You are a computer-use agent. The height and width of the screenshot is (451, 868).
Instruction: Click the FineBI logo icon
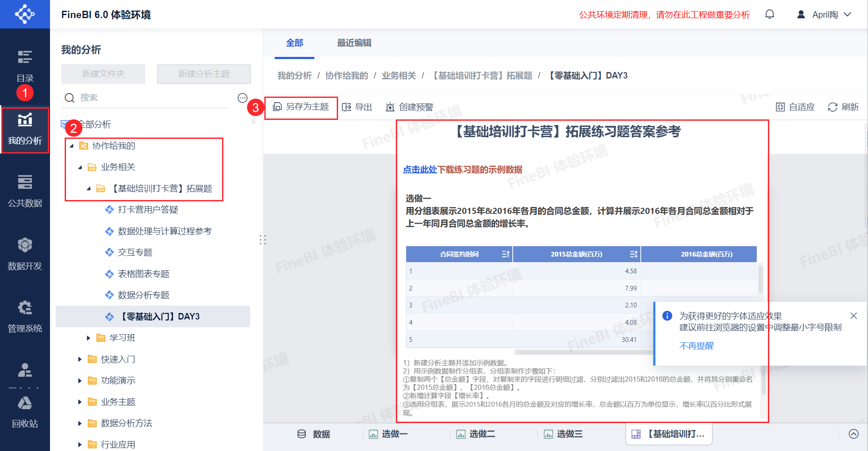25,14
